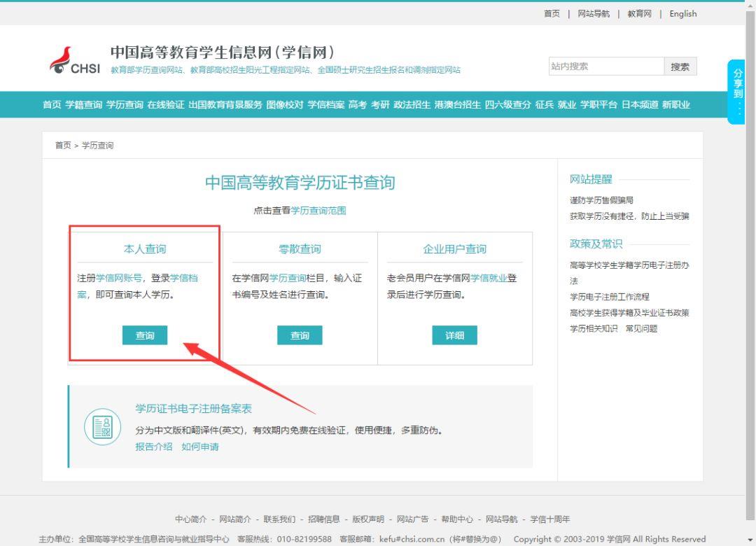The height and width of the screenshot is (546, 756).
Task: Open 首页 in the top utility links
Action: pos(552,13)
